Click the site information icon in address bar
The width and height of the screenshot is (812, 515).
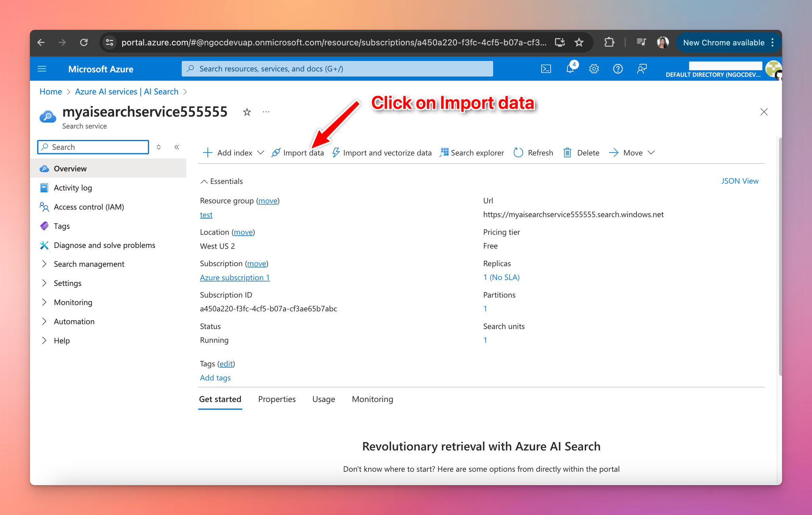pyautogui.click(x=110, y=42)
